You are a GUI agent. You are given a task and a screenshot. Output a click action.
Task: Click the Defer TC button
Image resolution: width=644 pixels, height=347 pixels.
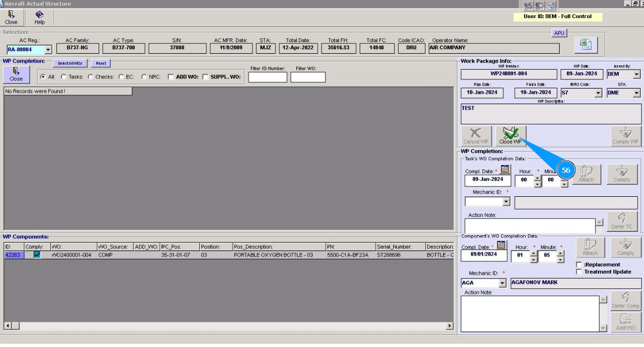[622, 221]
